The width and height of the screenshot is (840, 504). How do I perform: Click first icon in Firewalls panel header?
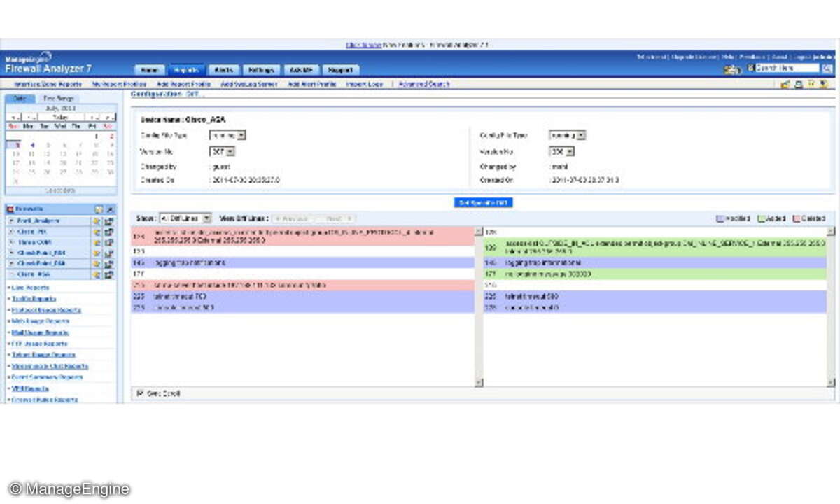99,209
